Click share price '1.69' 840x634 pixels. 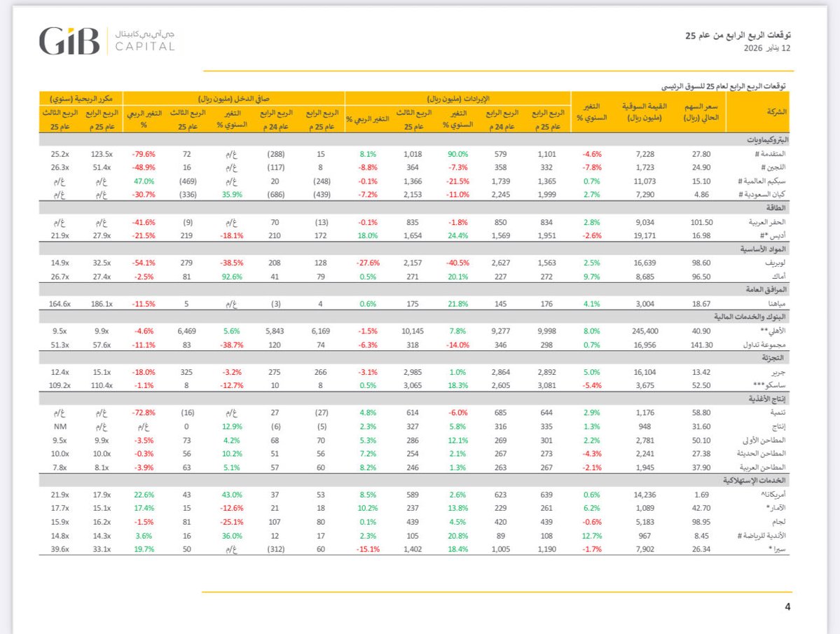pos(701,495)
